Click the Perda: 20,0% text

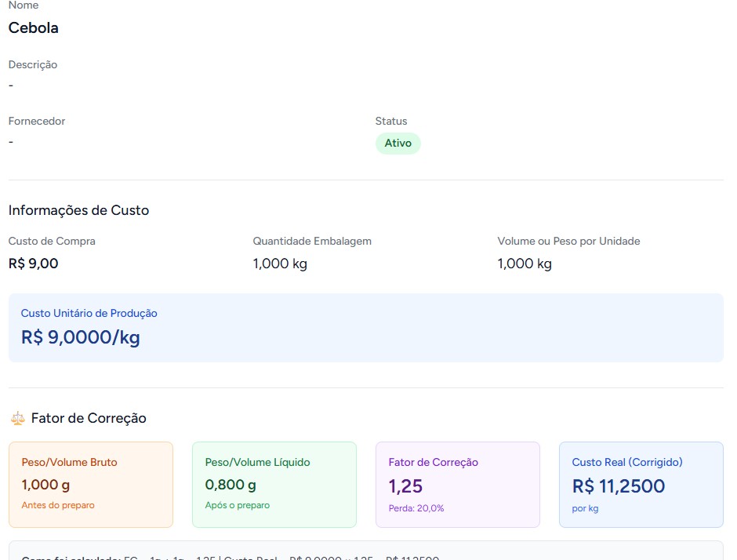(x=416, y=508)
